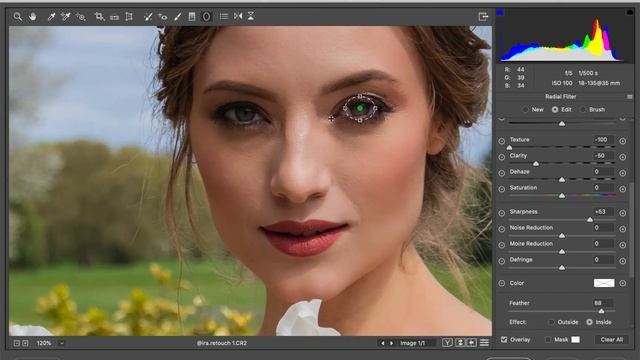Click the Mask color swatch
The width and height of the screenshot is (640, 360).
(x=576, y=340)
